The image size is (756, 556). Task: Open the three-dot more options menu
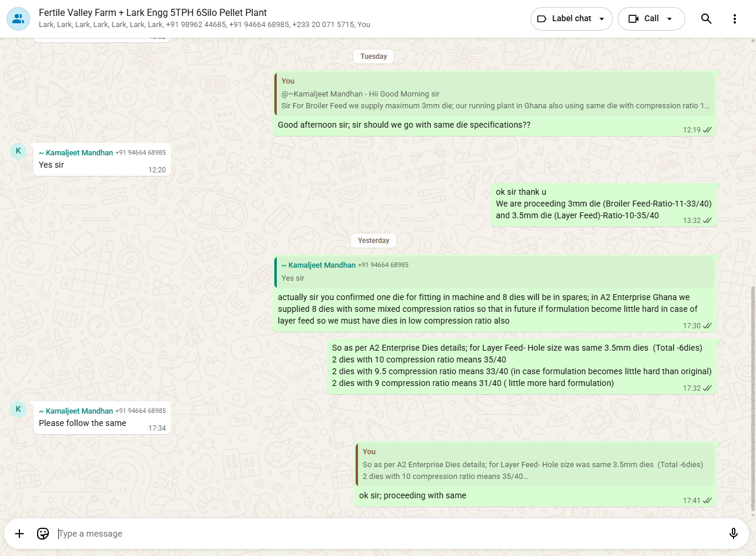pyautogui.click(x=734, y=19)
